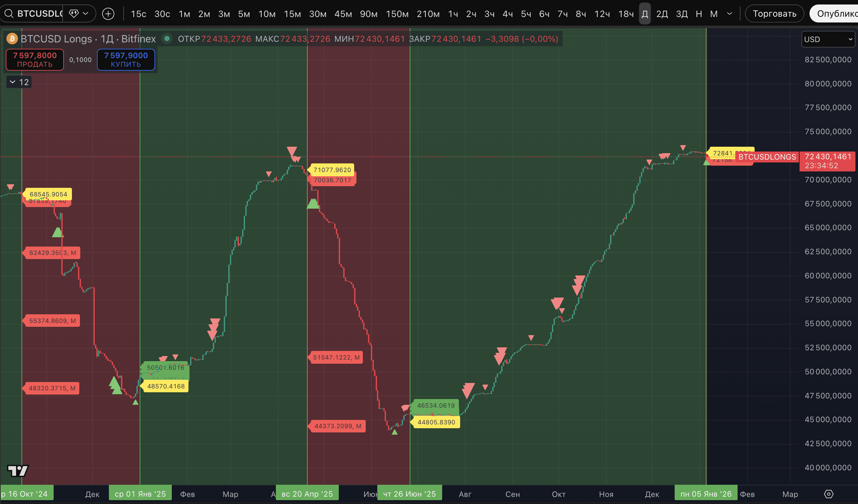
Task: Click the magnifying glass search icon
Action: point(9,13)
